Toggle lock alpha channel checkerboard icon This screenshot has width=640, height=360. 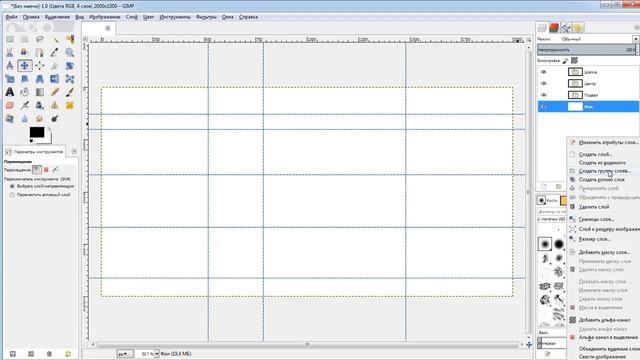574,60
